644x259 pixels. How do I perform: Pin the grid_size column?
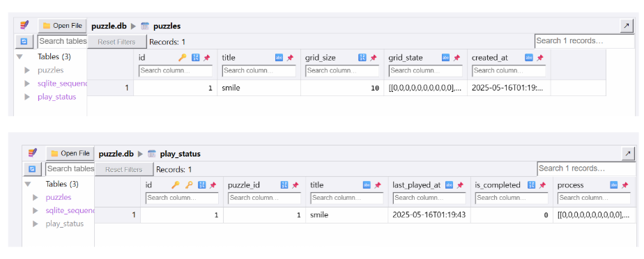(373, 58)
